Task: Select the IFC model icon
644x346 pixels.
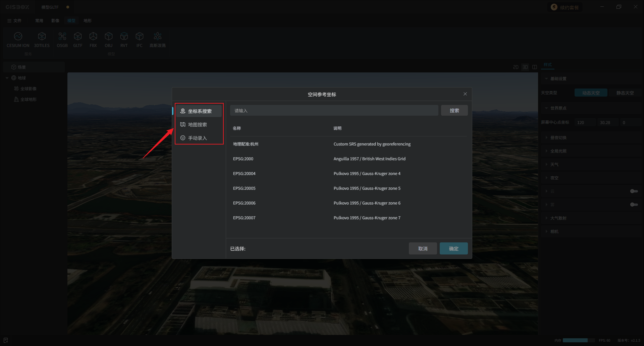Action: pyautogui.click(x=139, y=37)
